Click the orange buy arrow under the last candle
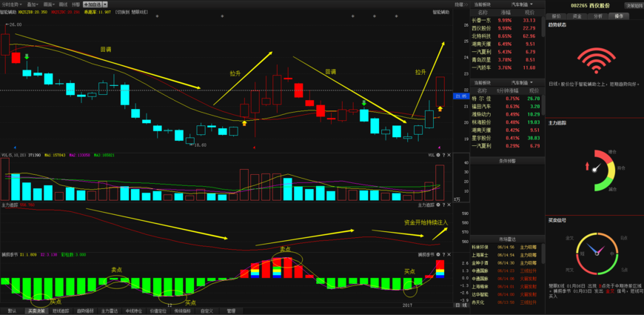Viewport: 644px width, 315px height. tap(440, 108)
